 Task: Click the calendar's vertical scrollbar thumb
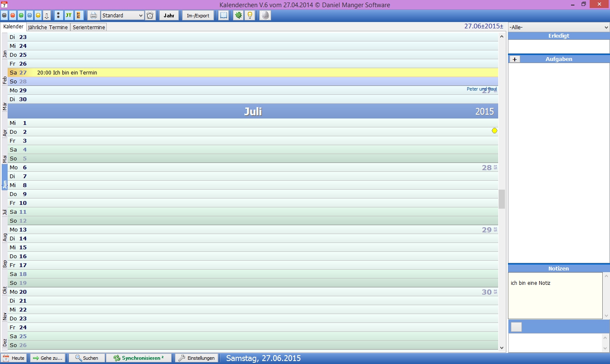click(x=502, y=199)
